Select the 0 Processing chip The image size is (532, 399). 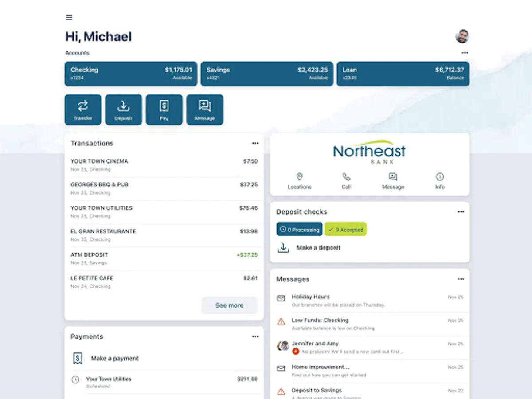[x=299, y=230]
